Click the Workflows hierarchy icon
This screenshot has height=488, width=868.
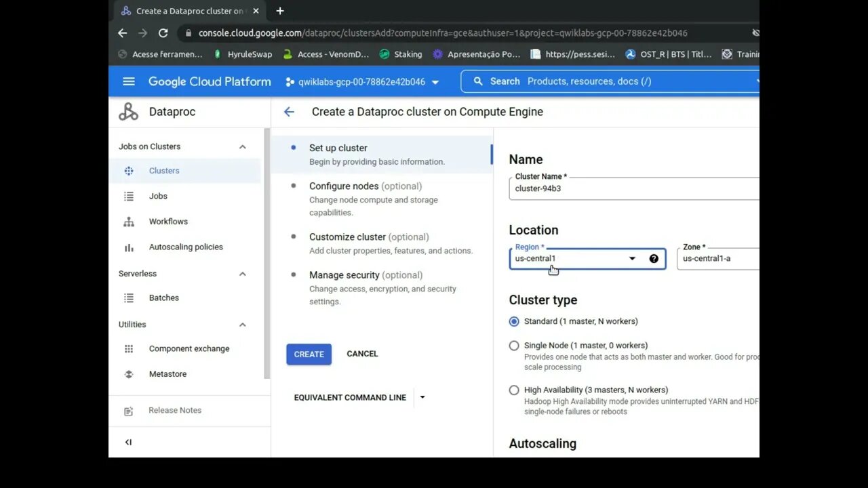point(129,222)
